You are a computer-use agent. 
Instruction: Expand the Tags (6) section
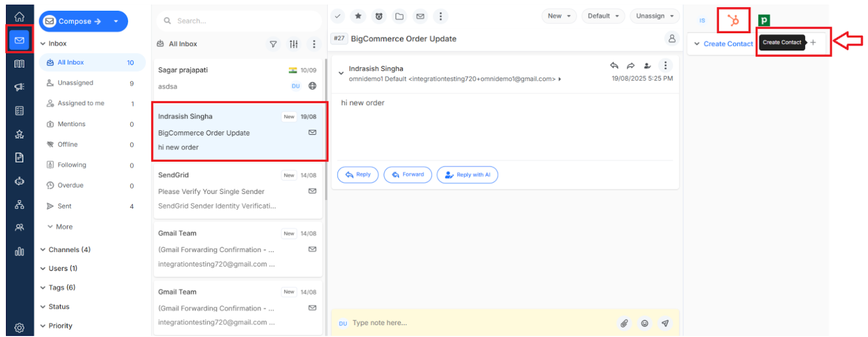[58, 288]
